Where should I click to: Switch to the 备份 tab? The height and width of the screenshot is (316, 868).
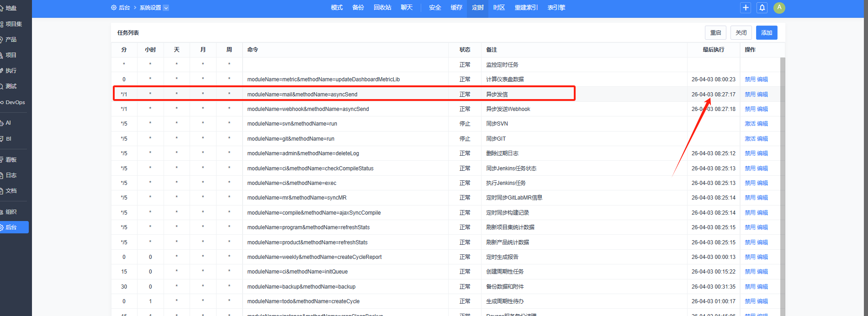click(358, 8)
